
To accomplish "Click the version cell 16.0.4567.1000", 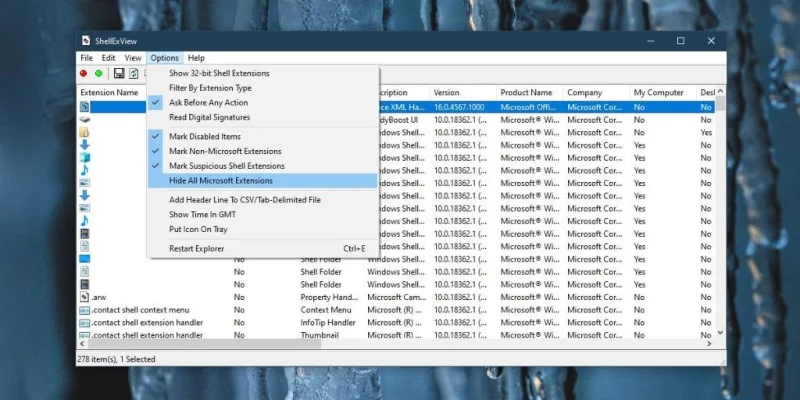I will click(x=459, y=108).
